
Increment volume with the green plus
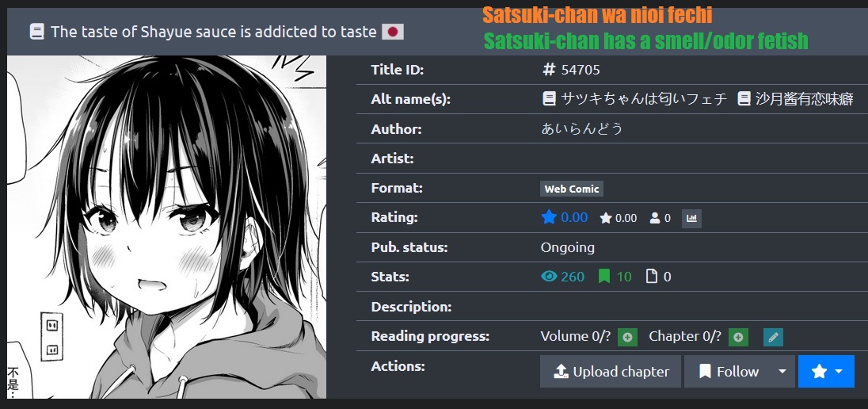coord(627,337)
